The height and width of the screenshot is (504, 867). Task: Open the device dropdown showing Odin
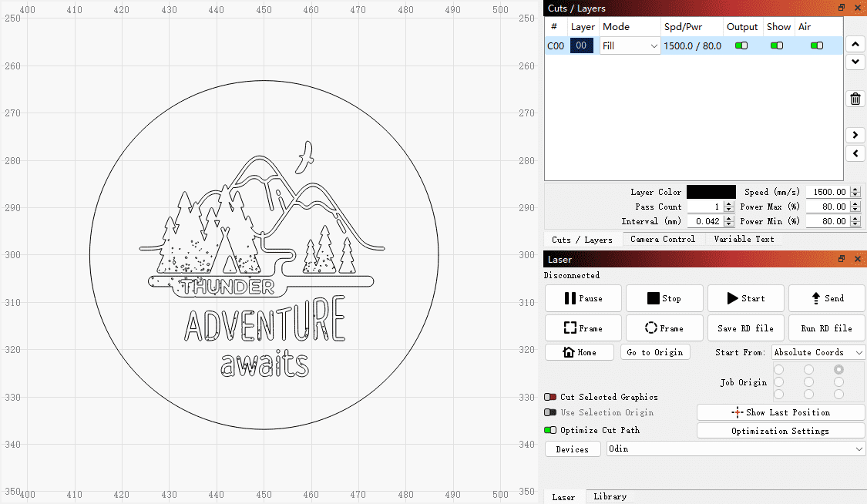click(x=735, y=449)
